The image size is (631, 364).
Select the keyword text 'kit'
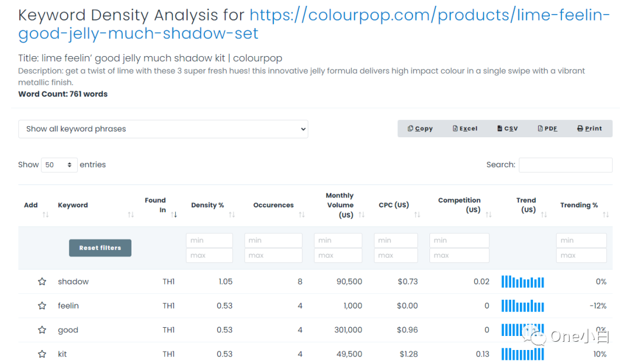point(63,354)
